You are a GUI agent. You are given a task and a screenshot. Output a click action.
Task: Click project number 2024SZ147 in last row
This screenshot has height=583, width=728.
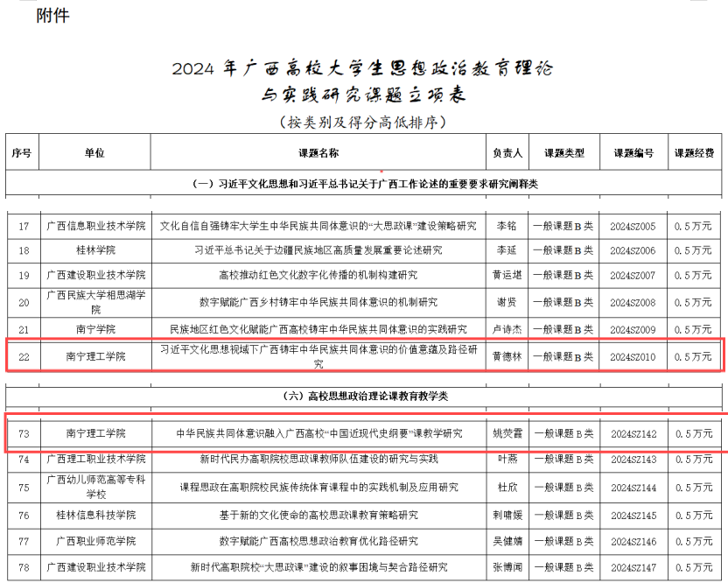tap(633, 567)
